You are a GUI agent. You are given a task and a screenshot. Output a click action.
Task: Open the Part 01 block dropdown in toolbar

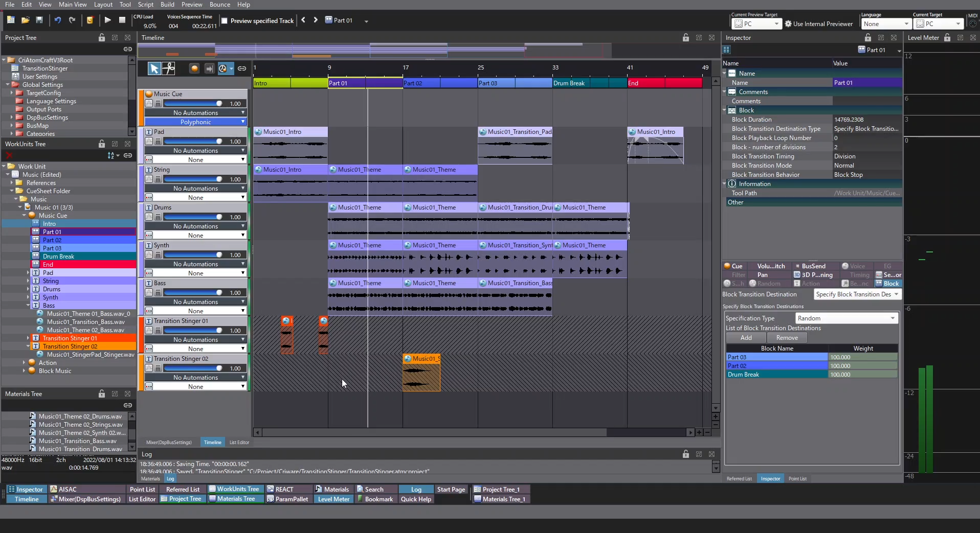(x=366, y=21)
